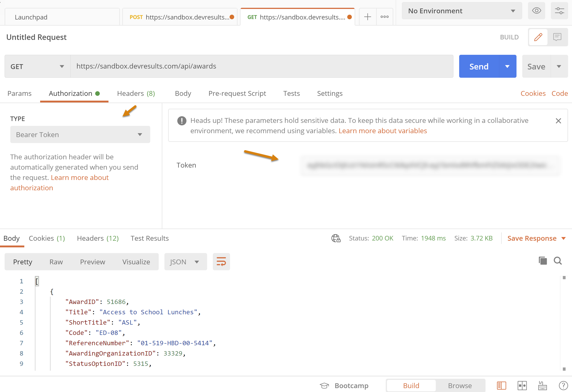This screenshot has height=392, width=572.
Task: Copy response body to clipboard
Action: [x=542, y=261]
